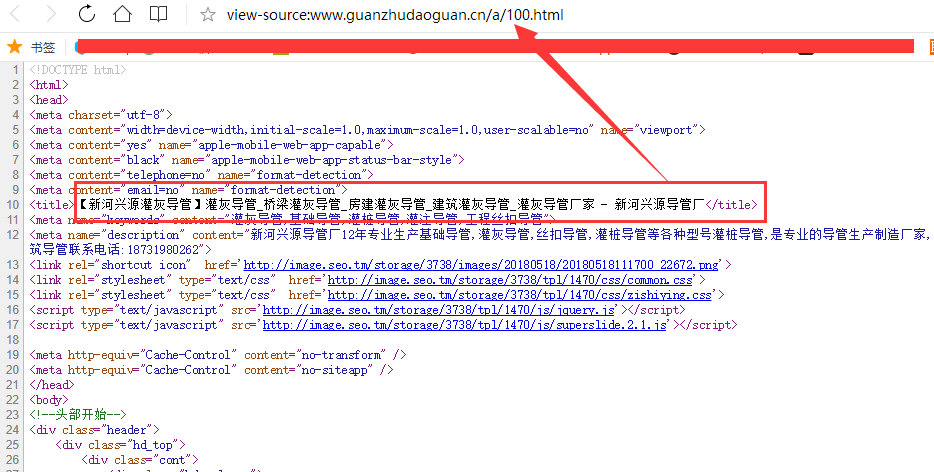Click the email=no format-detection line
Image resolution: width=934 pixels, height=472 pixels.
click(188, 190)
